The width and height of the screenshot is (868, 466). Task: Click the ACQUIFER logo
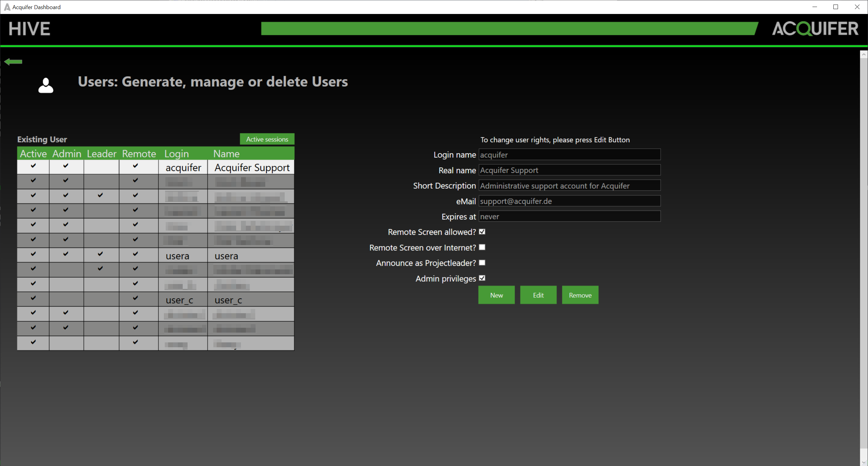click(x=815, y=29)
